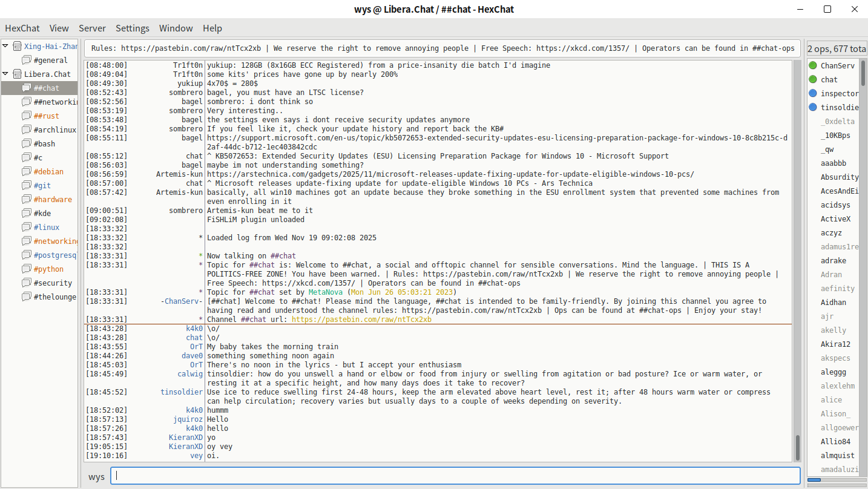Collapse the Xing-Hai-Zhan server tree

pos(5,46)
